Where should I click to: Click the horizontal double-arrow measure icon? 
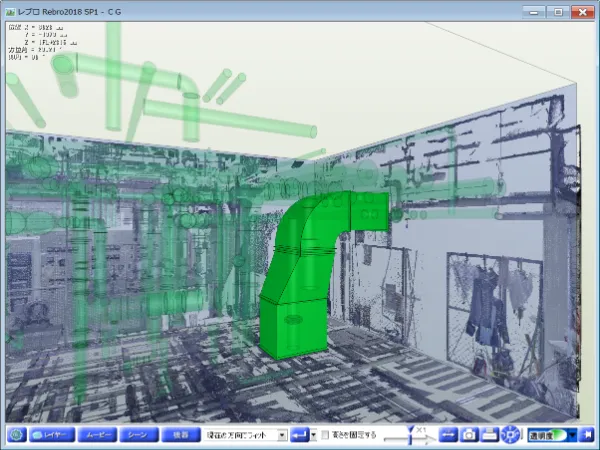click(x=447, y=435)
